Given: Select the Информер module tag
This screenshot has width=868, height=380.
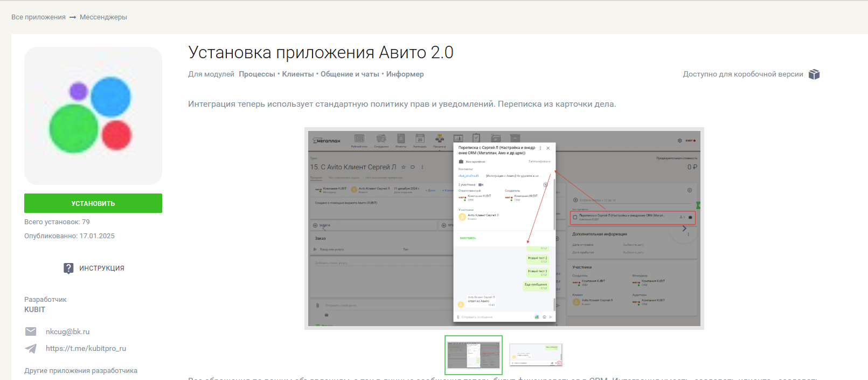Looking at the screenshot, I should click(x=405, y=74).
